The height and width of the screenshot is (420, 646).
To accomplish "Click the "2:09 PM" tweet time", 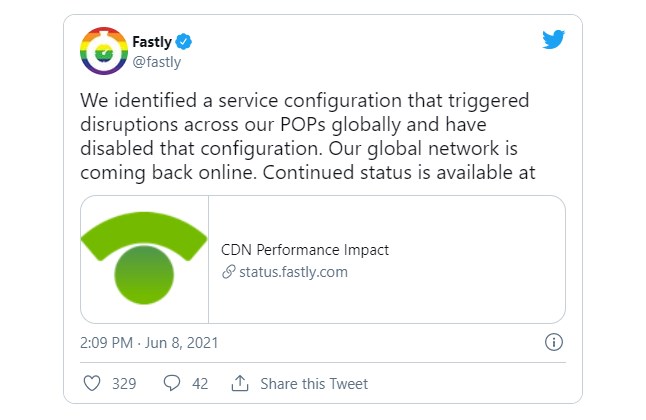I will 105,343.
